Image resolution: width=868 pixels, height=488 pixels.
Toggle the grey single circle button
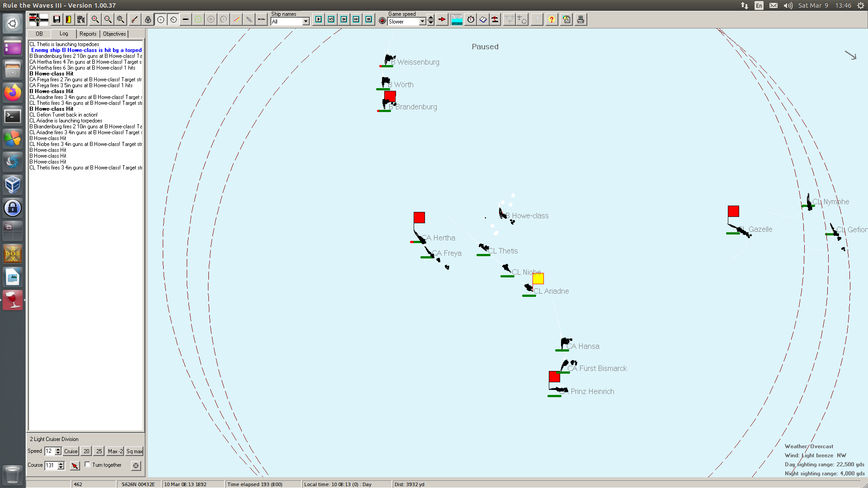pos(224,19)
